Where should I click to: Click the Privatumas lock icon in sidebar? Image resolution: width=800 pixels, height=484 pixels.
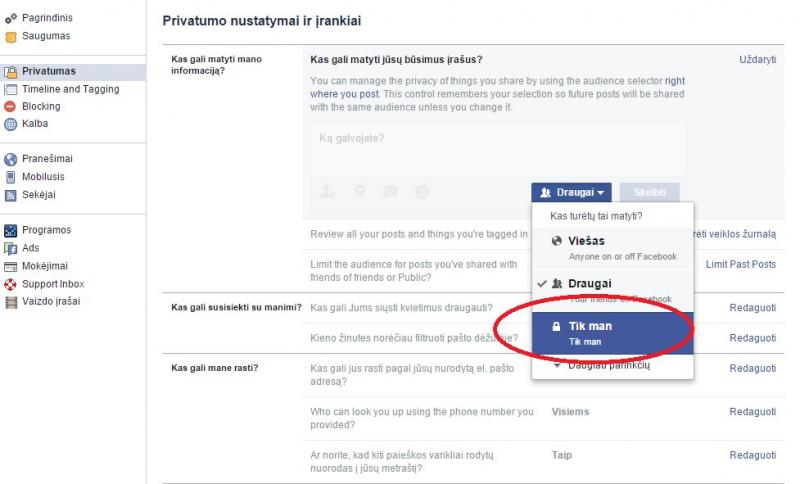tap(11, 71)
